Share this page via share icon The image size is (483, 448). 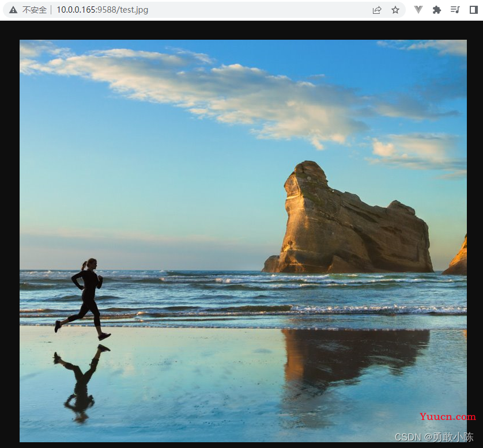pos(377,10)
